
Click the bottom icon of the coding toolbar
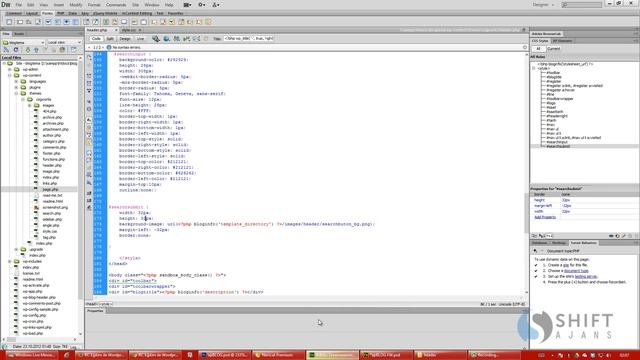[89, 208]
